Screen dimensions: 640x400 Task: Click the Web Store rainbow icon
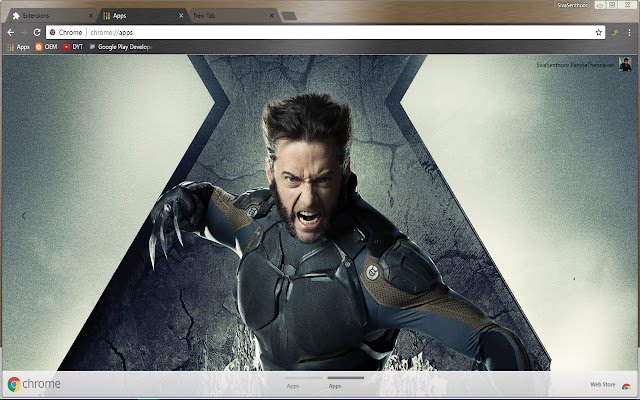626,386
